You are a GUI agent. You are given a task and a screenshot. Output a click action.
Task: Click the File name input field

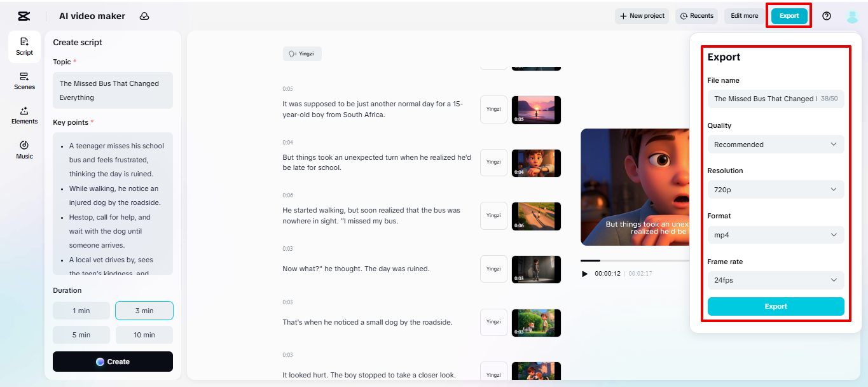[775, 99]
